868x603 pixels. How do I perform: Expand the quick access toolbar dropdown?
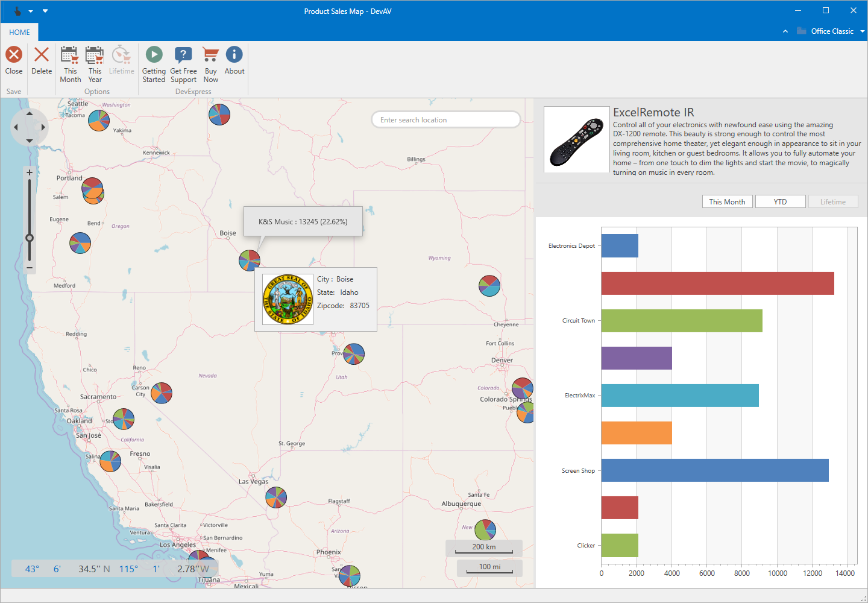[x=45, y=11]
